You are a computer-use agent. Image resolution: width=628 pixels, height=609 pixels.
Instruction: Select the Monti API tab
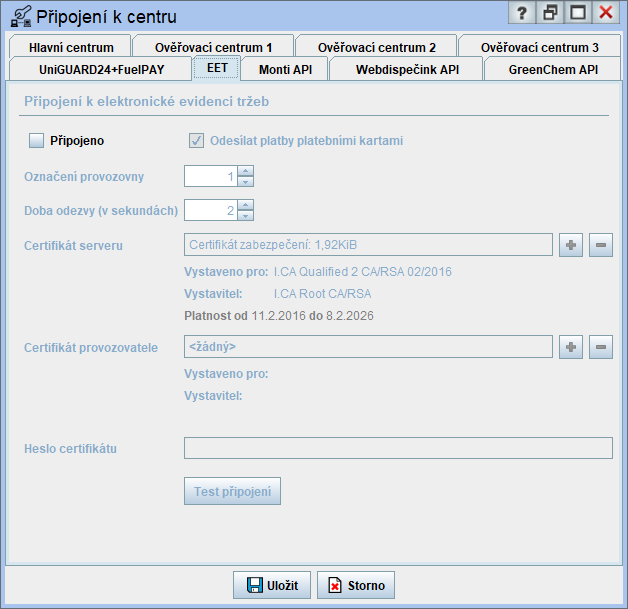coord(285,69)
